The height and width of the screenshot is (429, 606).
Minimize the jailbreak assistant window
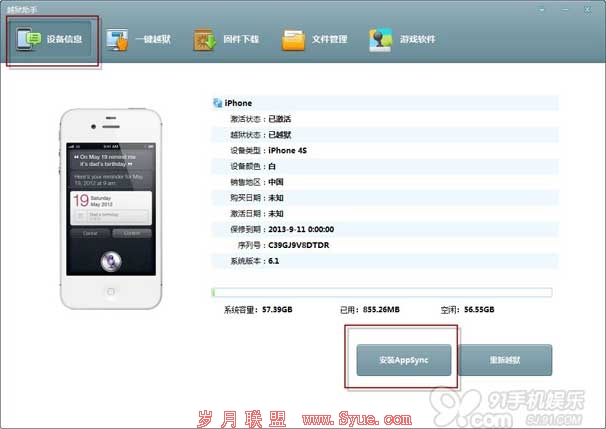(x=565, y=10)
